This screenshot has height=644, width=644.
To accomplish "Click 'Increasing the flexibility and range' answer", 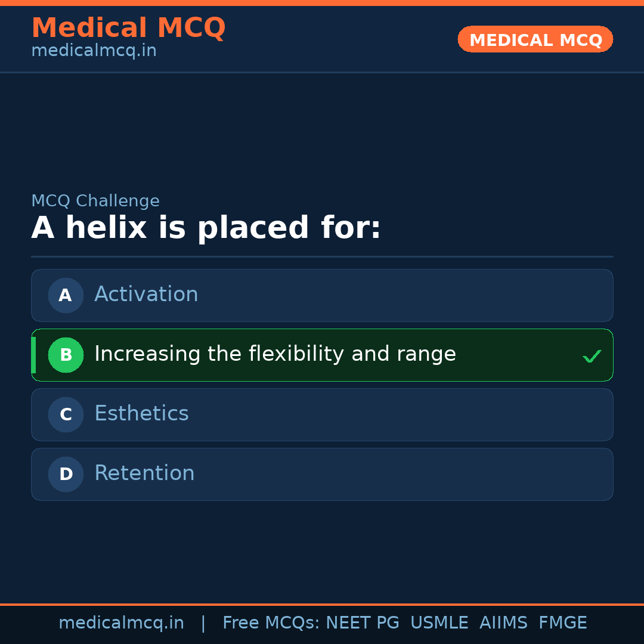I will [x=275, y=354].
